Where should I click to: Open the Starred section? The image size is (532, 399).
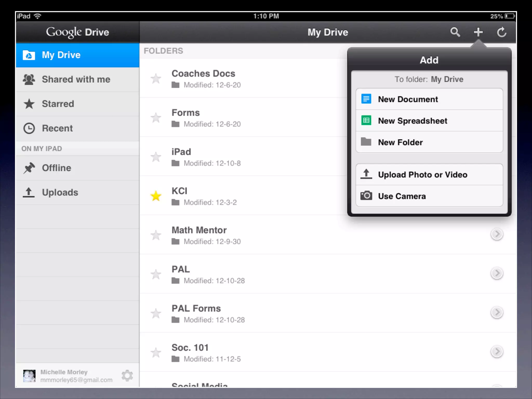click(58, 104)
